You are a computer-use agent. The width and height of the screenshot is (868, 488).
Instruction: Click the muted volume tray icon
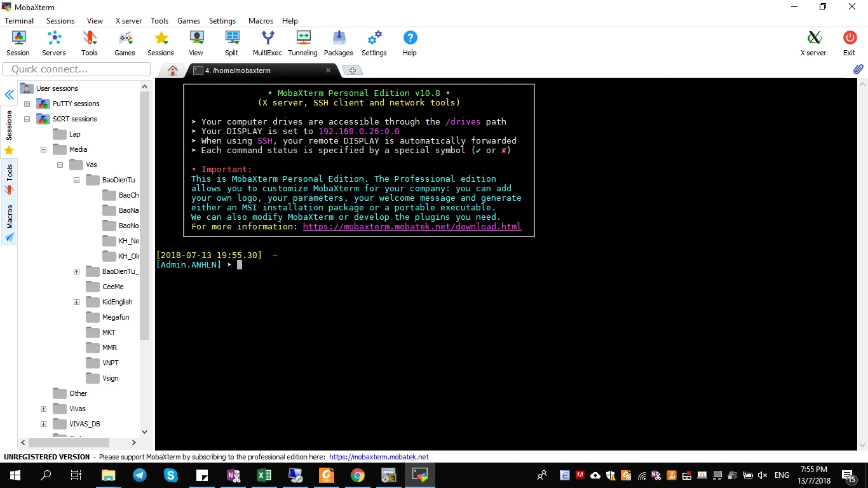[763, 475]
